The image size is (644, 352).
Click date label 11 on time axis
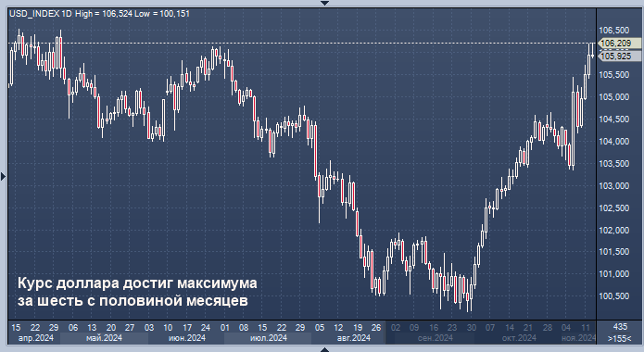tap(586, 327)
